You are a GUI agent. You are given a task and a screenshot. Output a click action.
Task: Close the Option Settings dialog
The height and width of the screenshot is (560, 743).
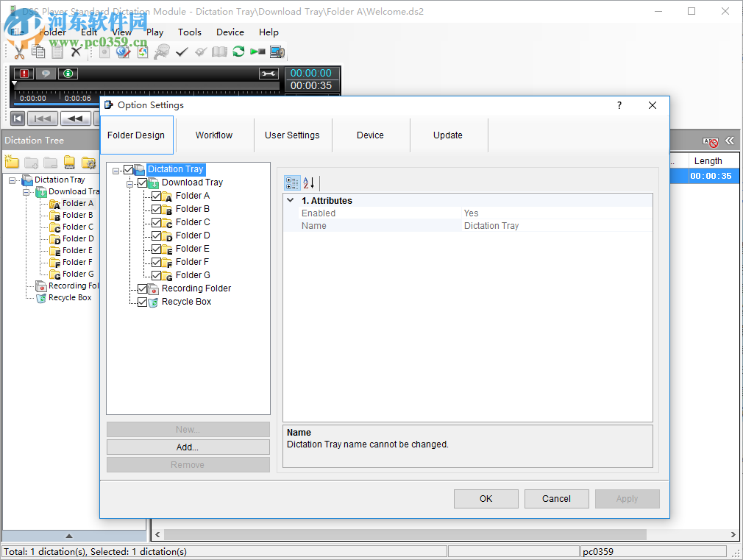[653, 105]
